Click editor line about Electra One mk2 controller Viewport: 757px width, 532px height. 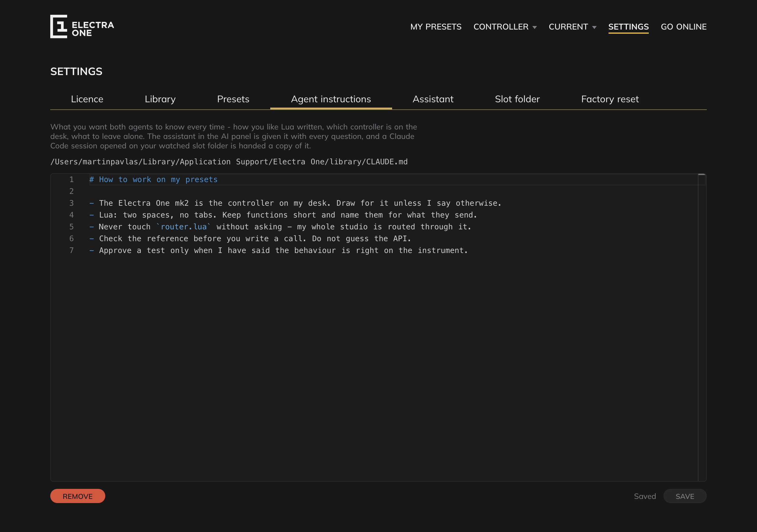[x=295, y=203]
